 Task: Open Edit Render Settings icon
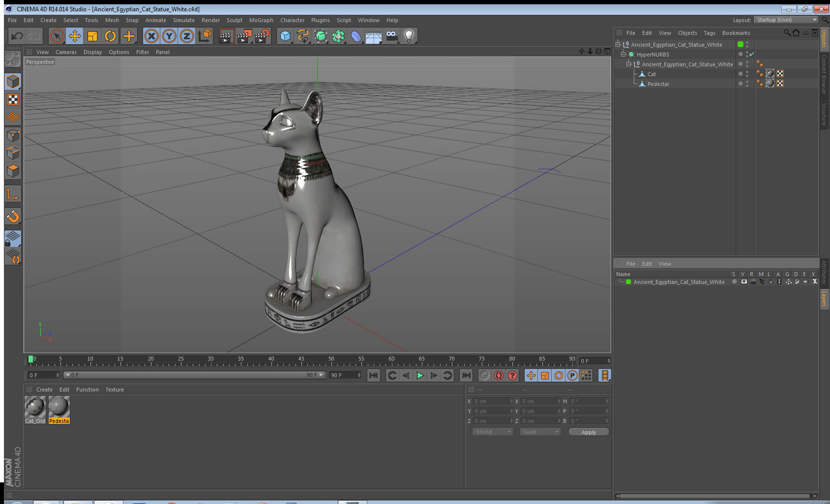click(263, 36)
